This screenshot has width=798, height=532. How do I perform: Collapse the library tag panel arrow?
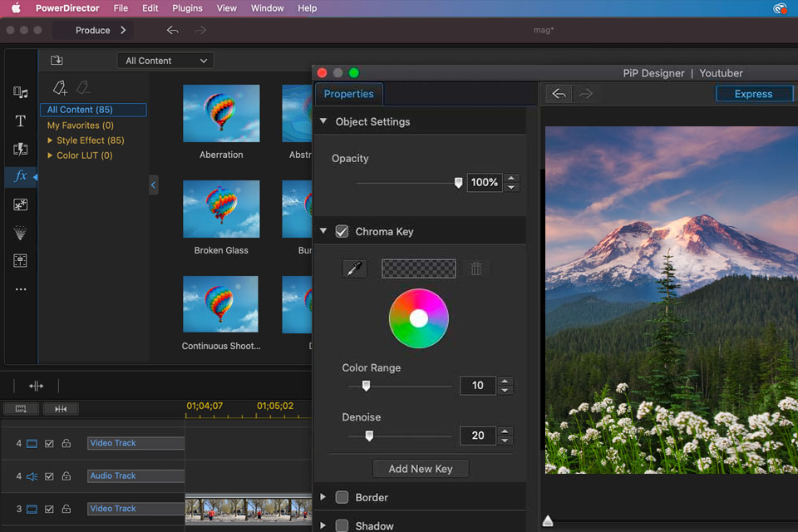[x=153, y=185]
